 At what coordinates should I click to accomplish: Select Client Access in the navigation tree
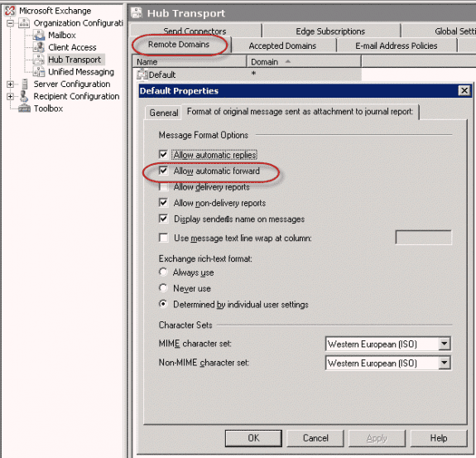(72, 47)
